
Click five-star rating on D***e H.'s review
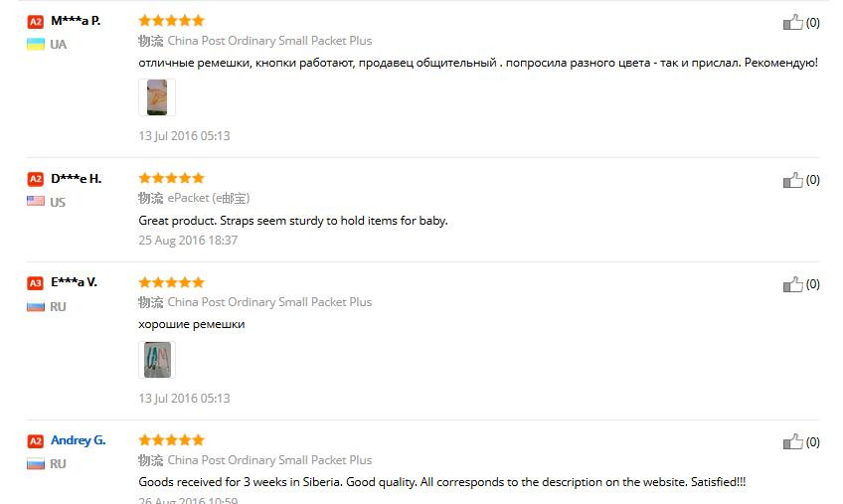(171, 178)
